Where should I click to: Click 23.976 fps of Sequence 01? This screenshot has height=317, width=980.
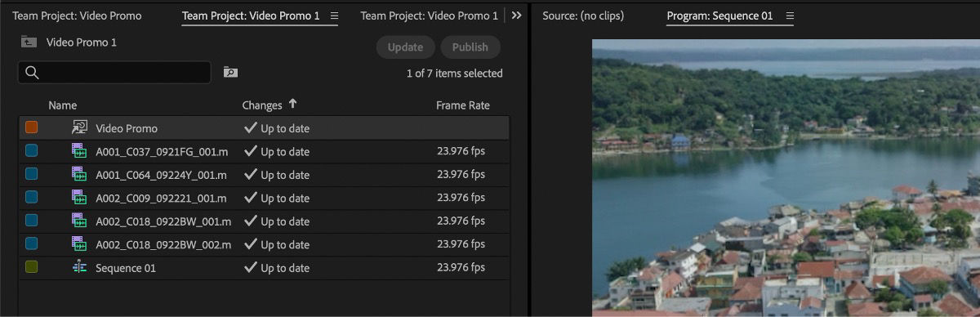click(x=461, y=268)
